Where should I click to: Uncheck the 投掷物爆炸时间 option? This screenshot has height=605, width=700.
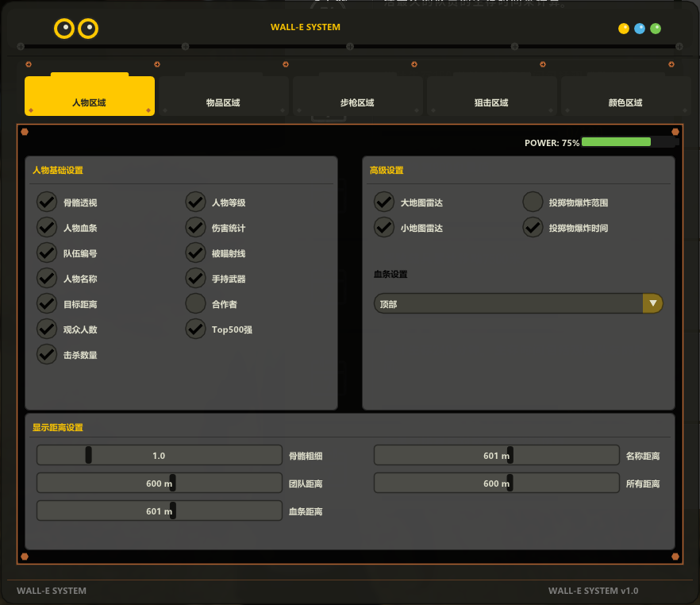point(533,228)
